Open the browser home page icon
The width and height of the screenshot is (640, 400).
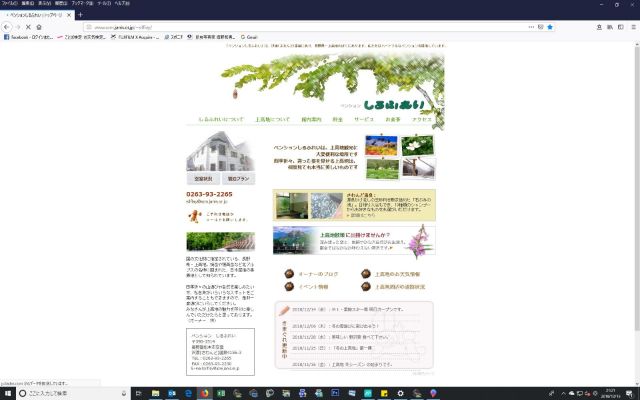pyautogui.click(x=46, y=27)
